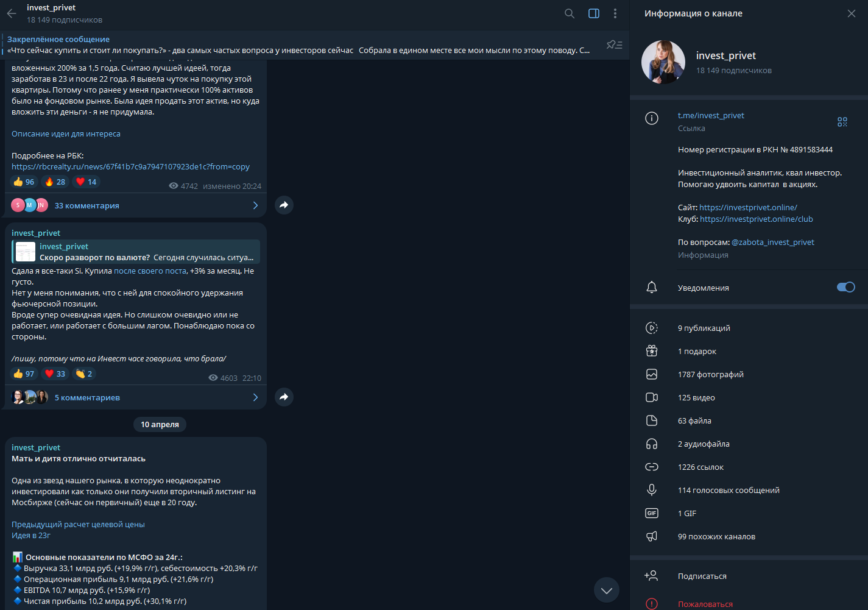Screen dimensions: 868x610
Task: Go back using the arrow icon
Action: [x=12, y=13]
